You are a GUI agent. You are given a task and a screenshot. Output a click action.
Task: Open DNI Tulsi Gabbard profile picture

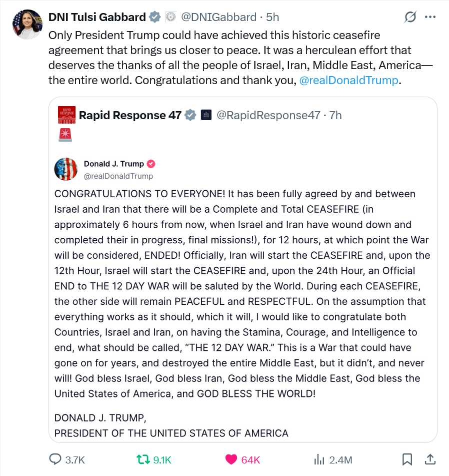[27, 25]
